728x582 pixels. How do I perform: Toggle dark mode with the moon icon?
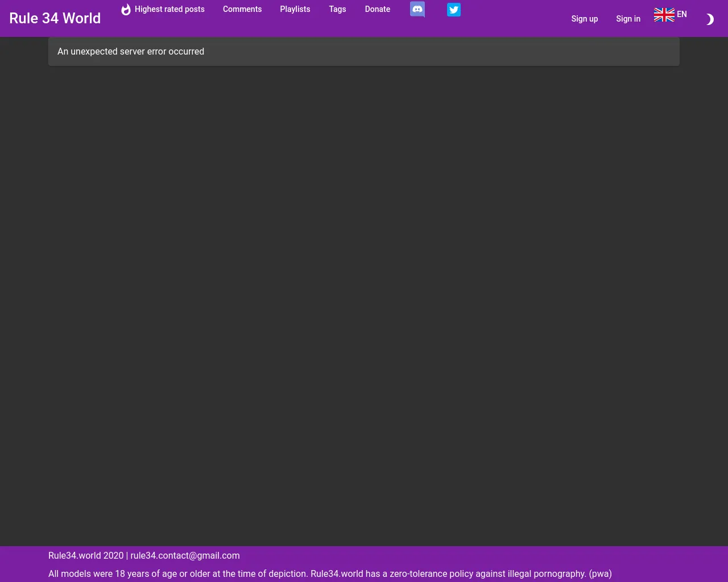709,20
